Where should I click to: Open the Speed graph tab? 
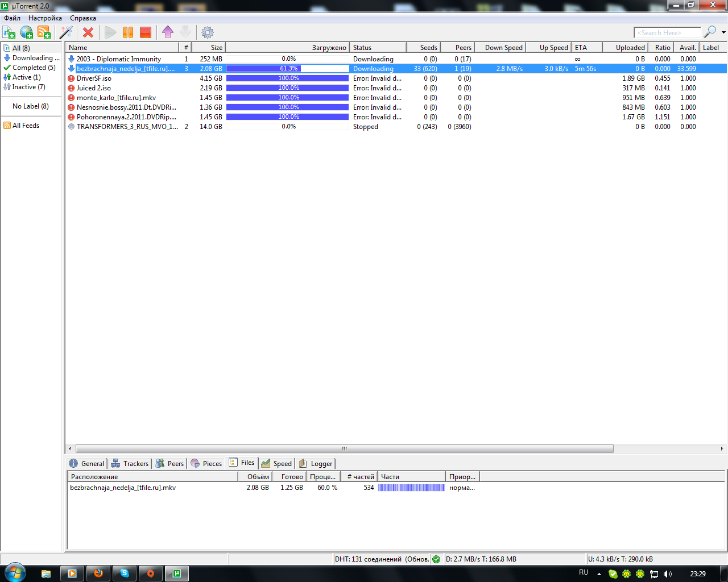point(276,463)
